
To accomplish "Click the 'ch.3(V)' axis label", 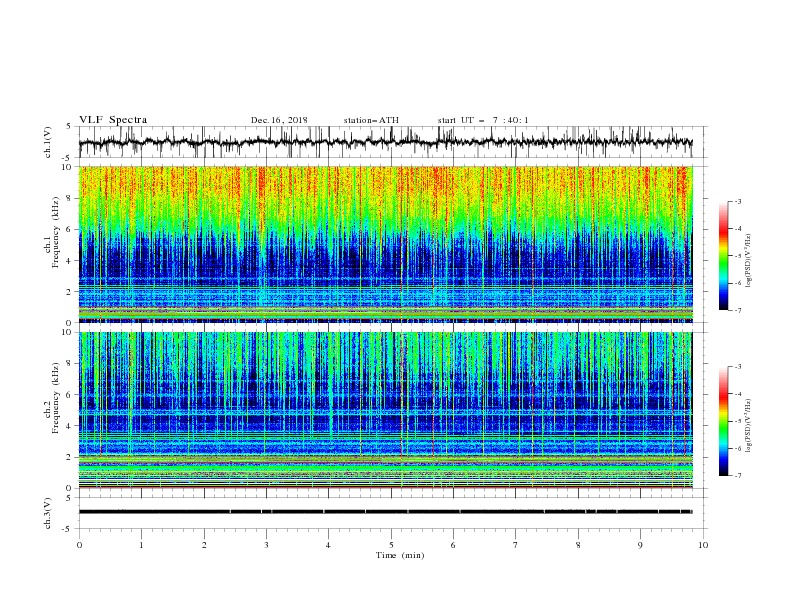I will coord(48,513).
